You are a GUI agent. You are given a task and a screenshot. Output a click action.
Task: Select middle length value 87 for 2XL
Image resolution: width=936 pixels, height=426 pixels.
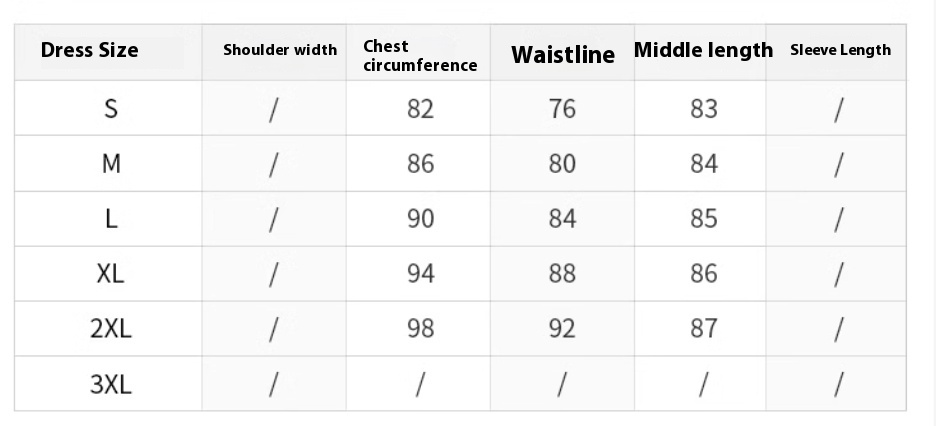704,328
